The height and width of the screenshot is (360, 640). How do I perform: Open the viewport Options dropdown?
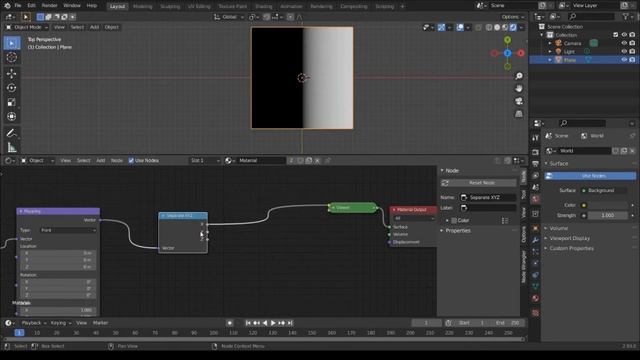[513, 17]
